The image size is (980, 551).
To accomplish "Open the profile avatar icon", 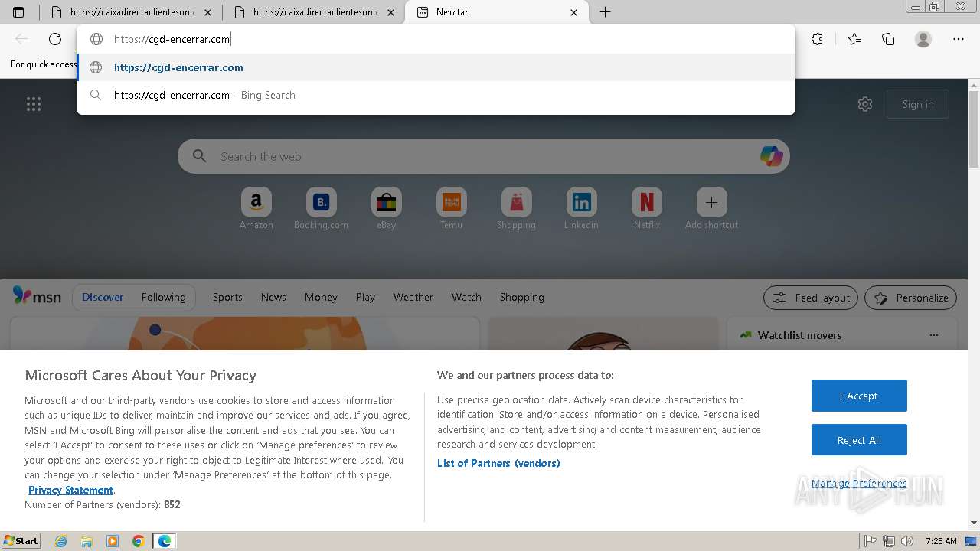I will pos(923,39).
